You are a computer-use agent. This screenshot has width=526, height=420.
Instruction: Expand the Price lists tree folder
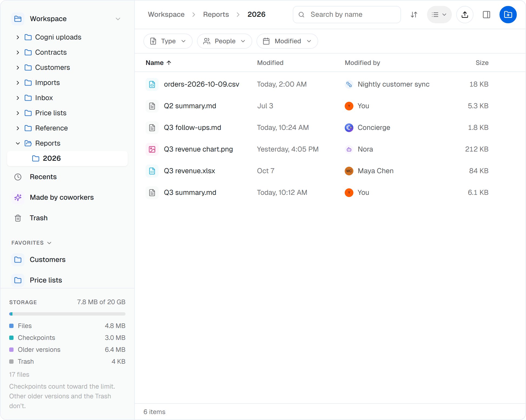coord(18,113)
